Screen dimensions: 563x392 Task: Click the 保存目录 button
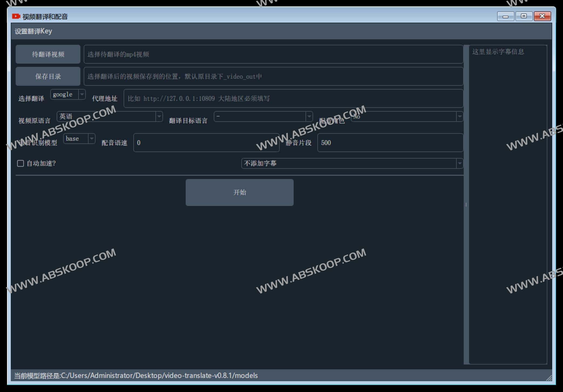[48, 76]
